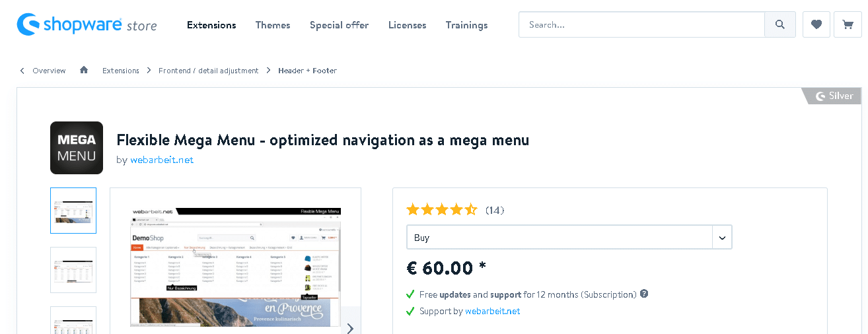The width and height of the screenshot is (868, 334).
Task: Click the Shopware store logo
Action: click(x=87, y=24)
